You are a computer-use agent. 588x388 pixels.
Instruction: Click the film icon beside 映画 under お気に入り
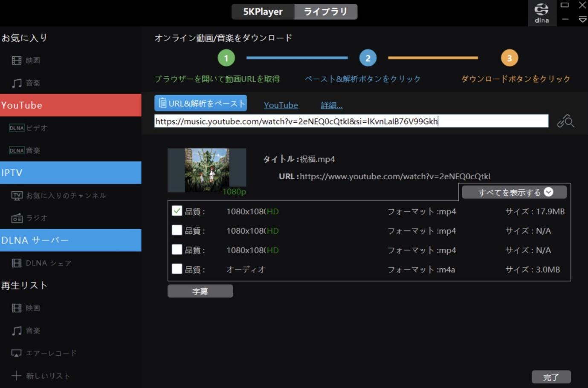click(x=17, y=60)
